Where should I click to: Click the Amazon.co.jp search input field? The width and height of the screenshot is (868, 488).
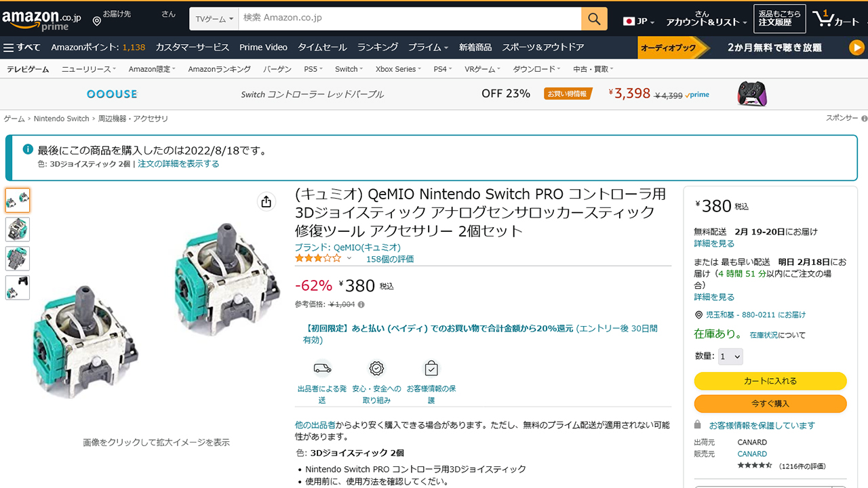pos(410,19)
